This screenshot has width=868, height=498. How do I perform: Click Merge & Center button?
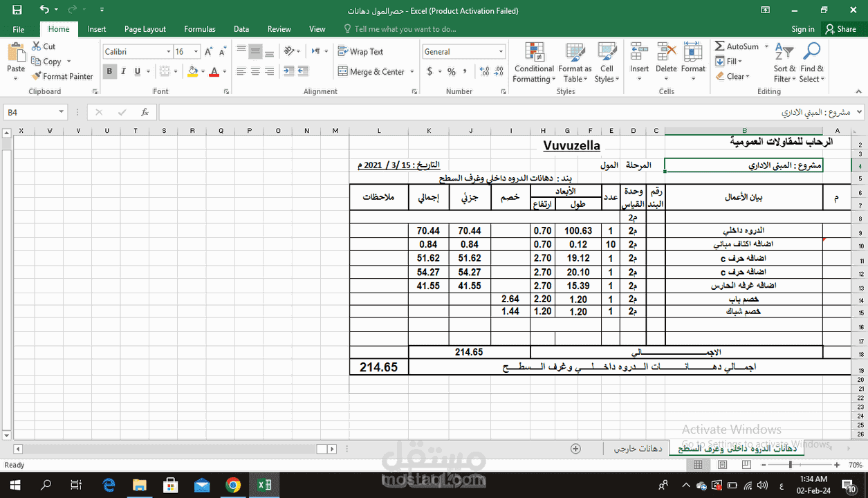371,71
